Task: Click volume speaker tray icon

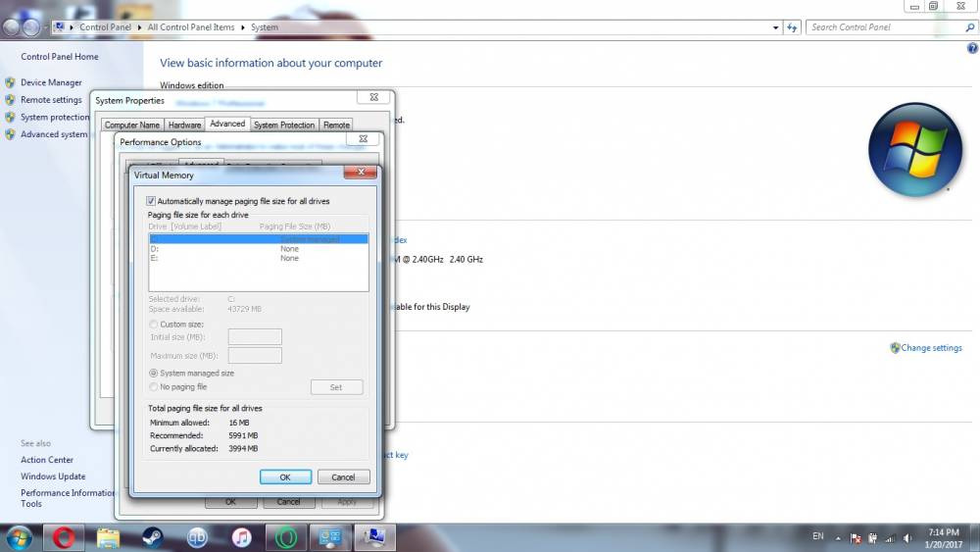Action: click(x=907, y=538)
